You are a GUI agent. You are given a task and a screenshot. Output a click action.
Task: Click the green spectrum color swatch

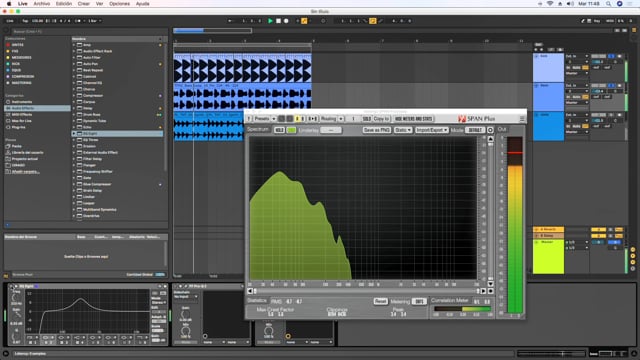291,130
